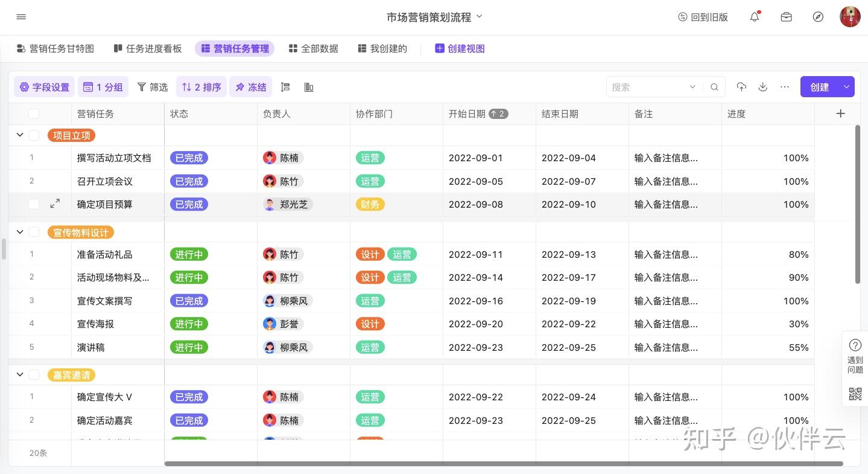This screenshot has height=474, width=868.
Task: Check the 项目立项 group checkbox
Action: [34, 135]
